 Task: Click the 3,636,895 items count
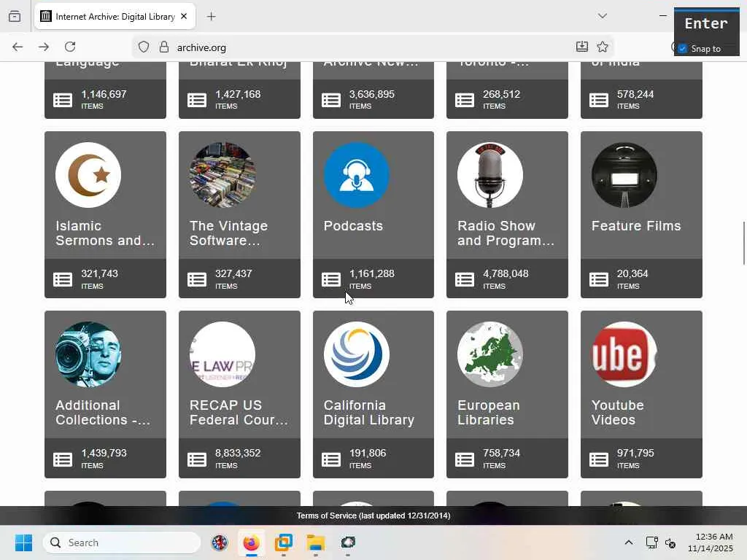pyautogui.click(x=371, y=94)
